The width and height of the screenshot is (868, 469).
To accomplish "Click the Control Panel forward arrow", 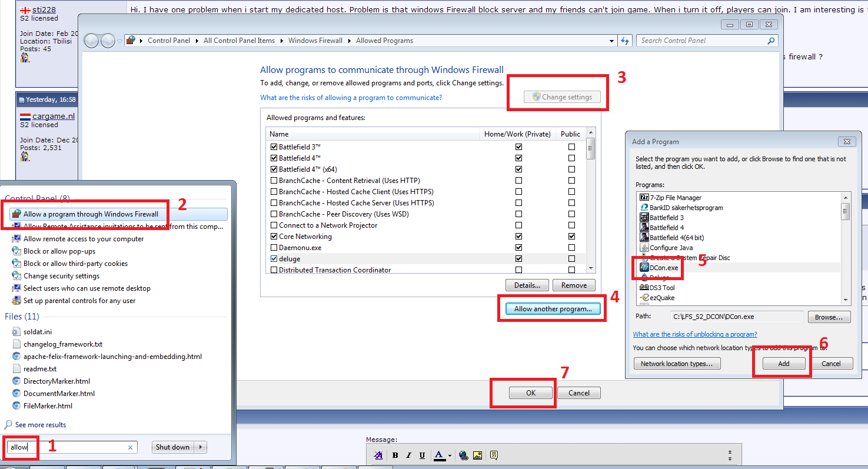I will coord(108,41).
